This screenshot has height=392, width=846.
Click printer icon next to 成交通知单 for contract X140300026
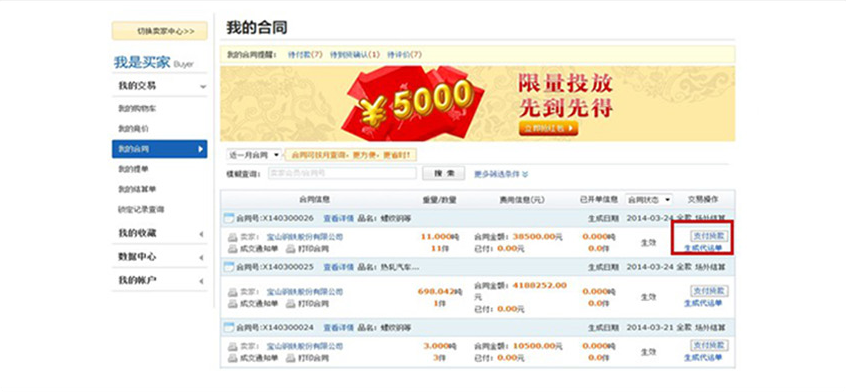click(x=233, y=249)
